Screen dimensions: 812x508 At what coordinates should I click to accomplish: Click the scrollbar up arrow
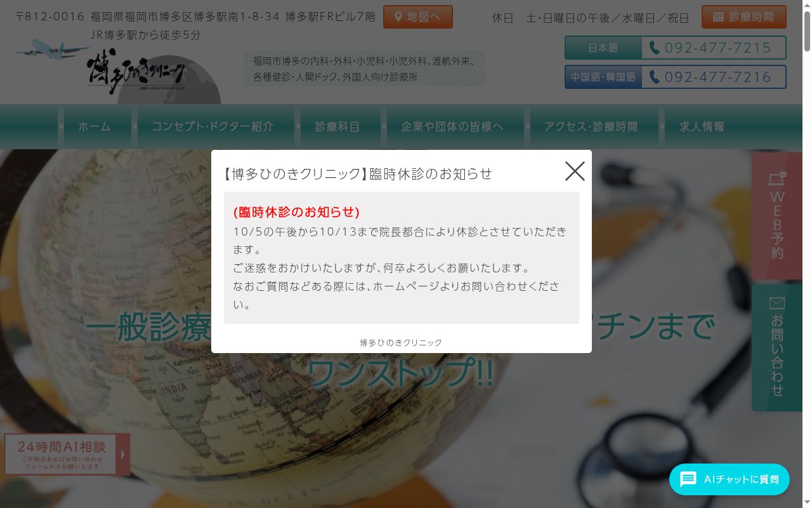[x=807, y=5]
